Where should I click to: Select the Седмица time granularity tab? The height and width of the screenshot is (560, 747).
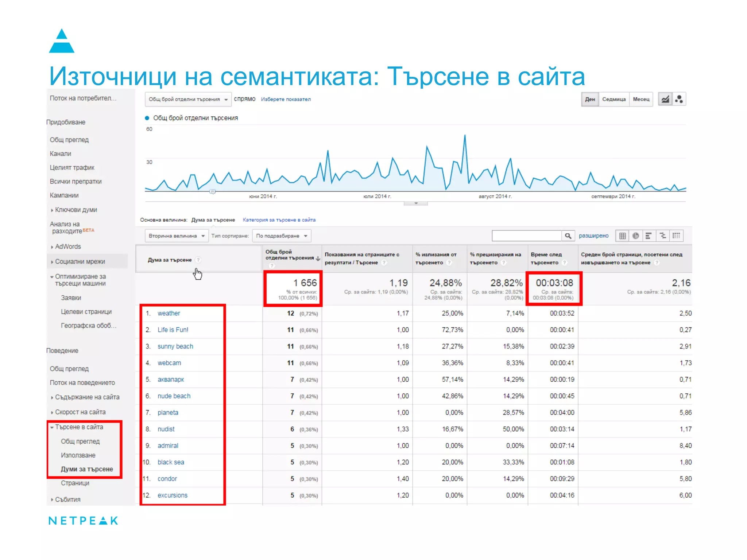tap(614, 99)
